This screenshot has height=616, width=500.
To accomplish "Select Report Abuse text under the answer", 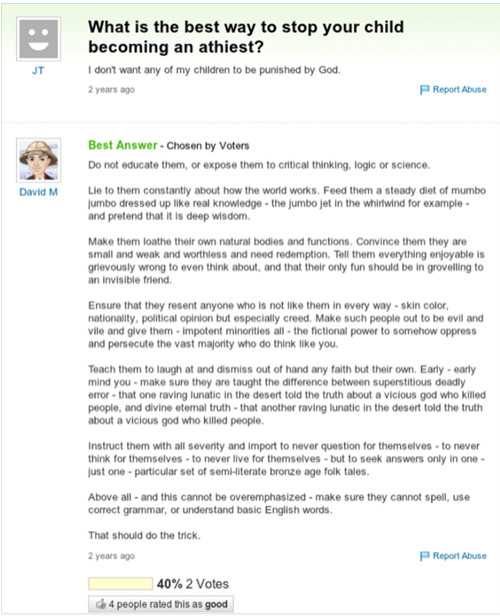I will coord(460,556).
